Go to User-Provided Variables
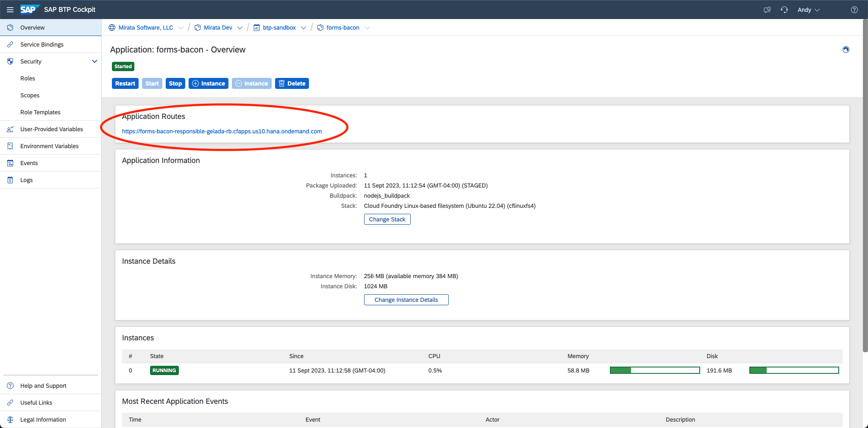868x428 pixels. (x=51, y=129)
